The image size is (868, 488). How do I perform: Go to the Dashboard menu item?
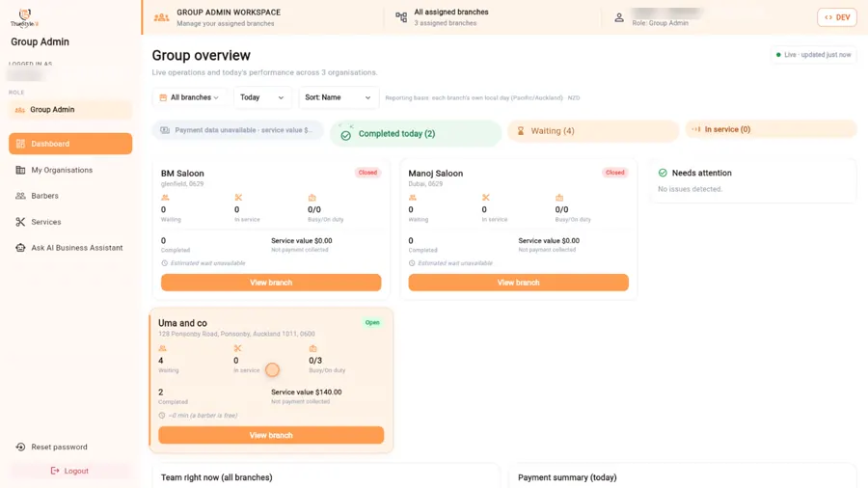pos(70,144)
